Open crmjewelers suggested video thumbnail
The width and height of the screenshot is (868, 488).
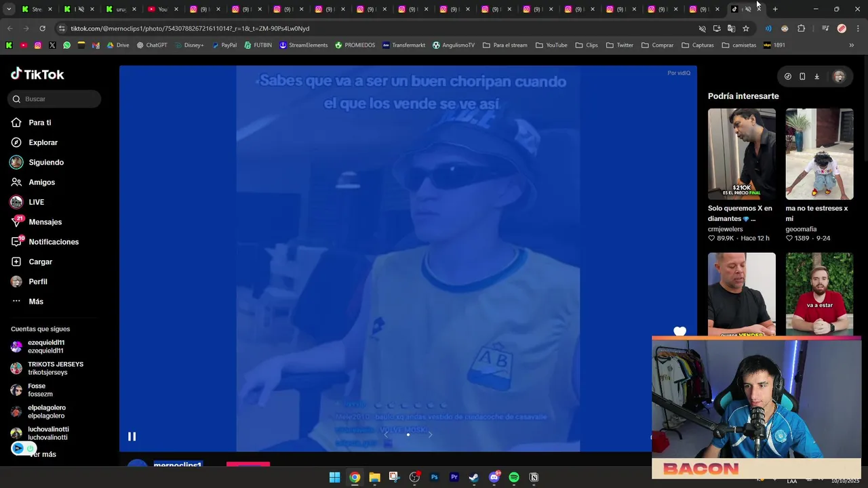[x=742, y=154]
